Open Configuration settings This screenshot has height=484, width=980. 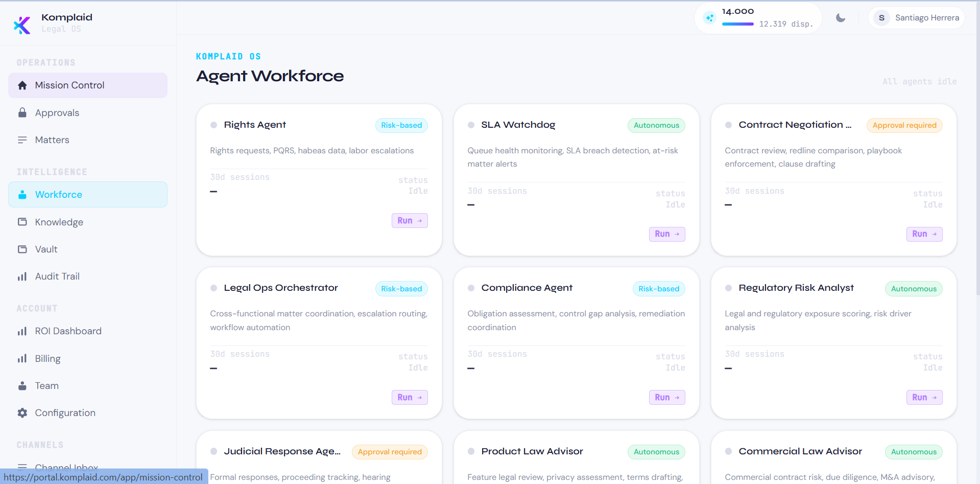(x=88, y=413)
